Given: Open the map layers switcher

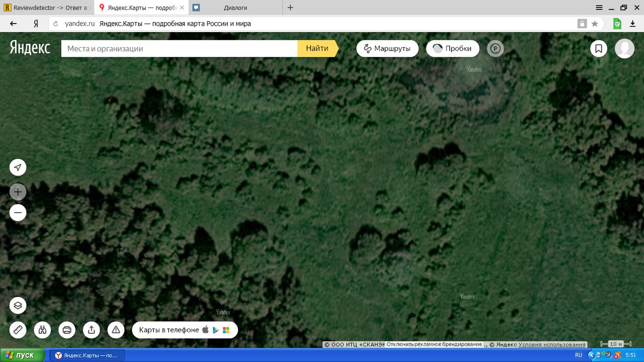Looking at the screenshot, I should pos(18,305).
